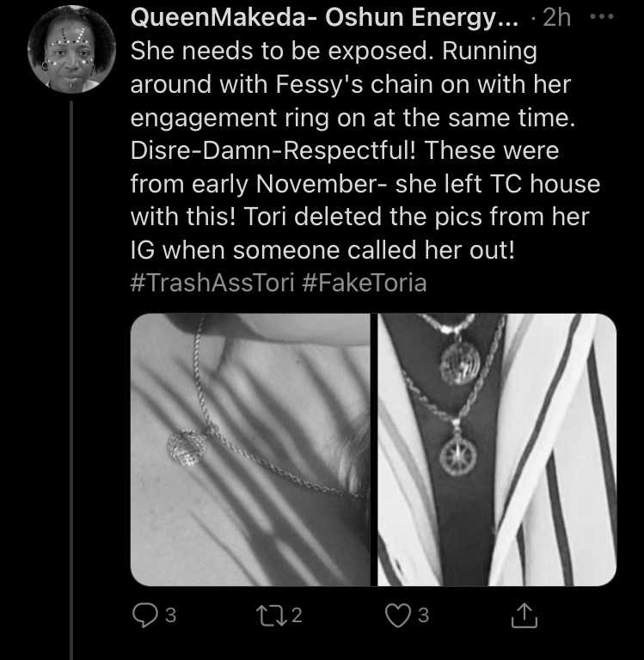The width and height of the screenshot is (644, 660).
Task: Click the thread connector line below avatar
Action: [x=71, y=380]
